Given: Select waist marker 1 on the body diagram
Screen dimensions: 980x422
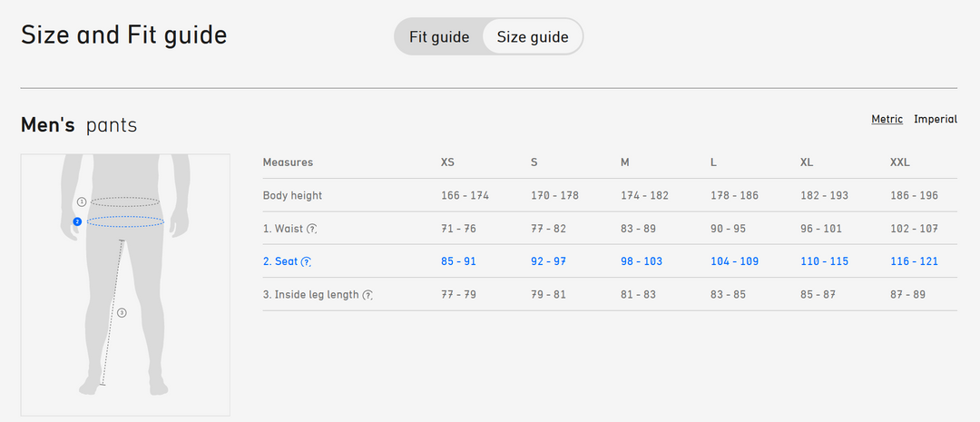Looking at the screenshot, I should pyautogui.click(x=82, y=201).
